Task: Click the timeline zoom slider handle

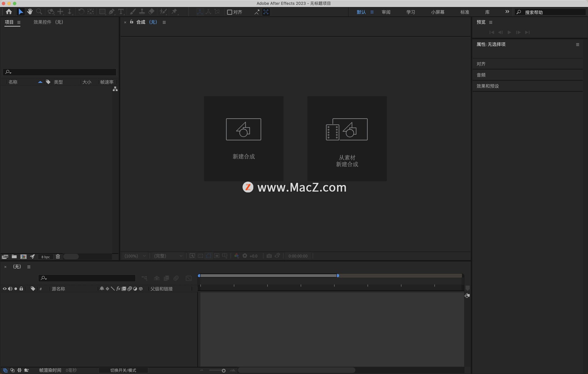Action: tap(224, 371)
